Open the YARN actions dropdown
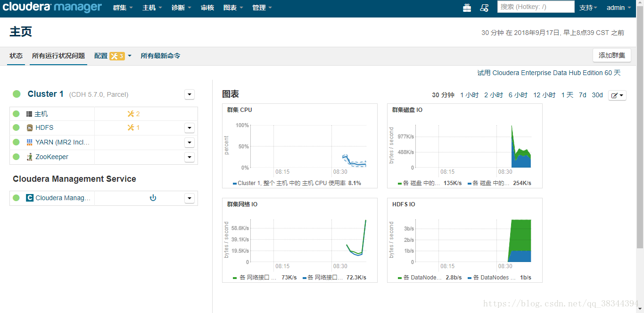 point(190,142)
